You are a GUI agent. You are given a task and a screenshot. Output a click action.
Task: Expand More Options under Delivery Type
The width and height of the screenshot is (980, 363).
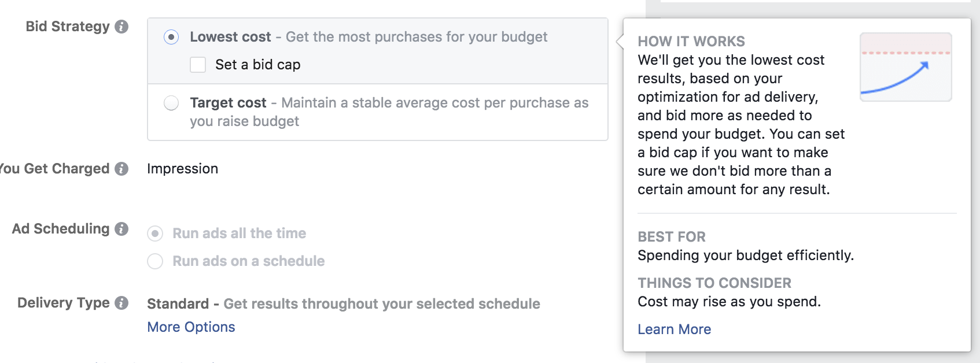click(191, 327)
